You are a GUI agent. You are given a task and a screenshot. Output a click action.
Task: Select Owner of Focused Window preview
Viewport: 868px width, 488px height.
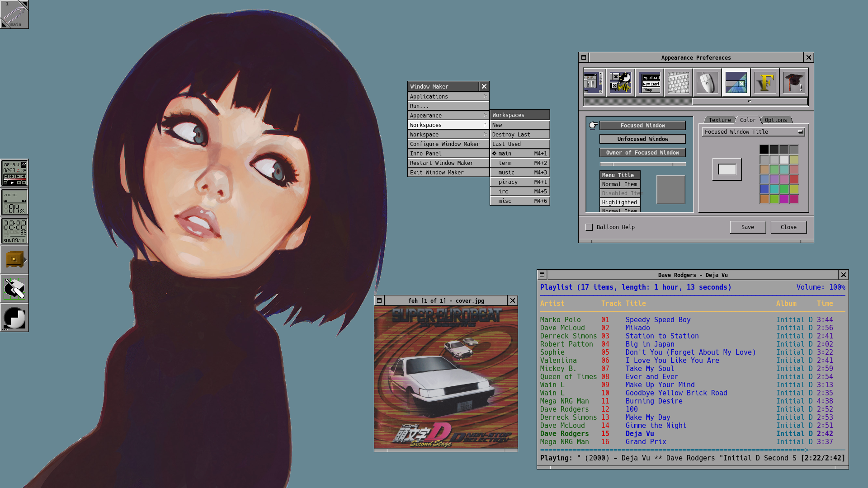[642, 153]
